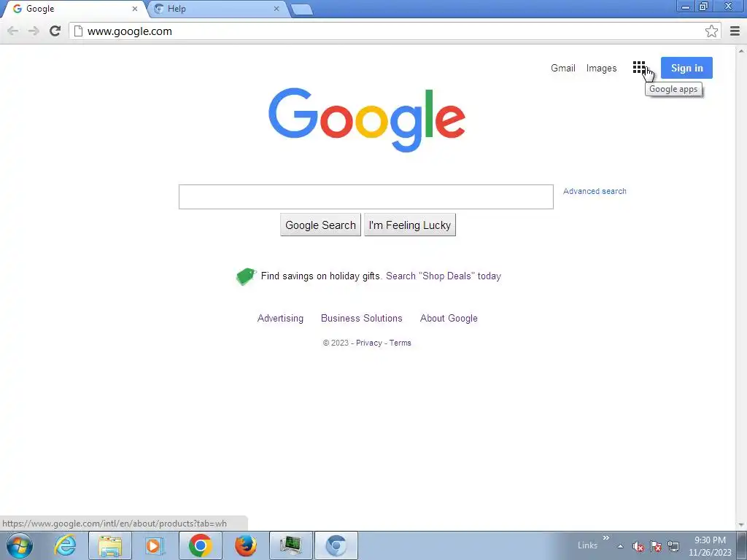The height and width of the screenshot is (560, 747).
Task: Bookmark this page with the star icon
Action: coord(711,31)
